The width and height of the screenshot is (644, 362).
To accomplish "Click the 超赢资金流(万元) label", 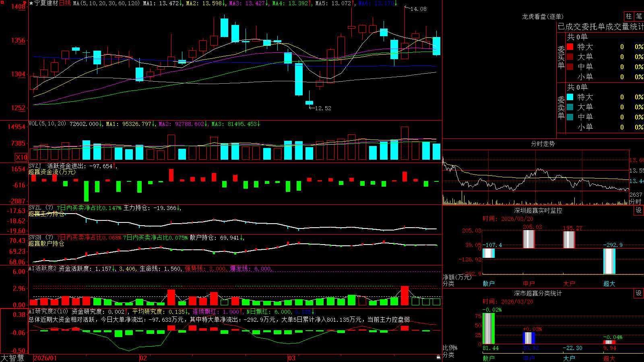I will click(52, 172).
